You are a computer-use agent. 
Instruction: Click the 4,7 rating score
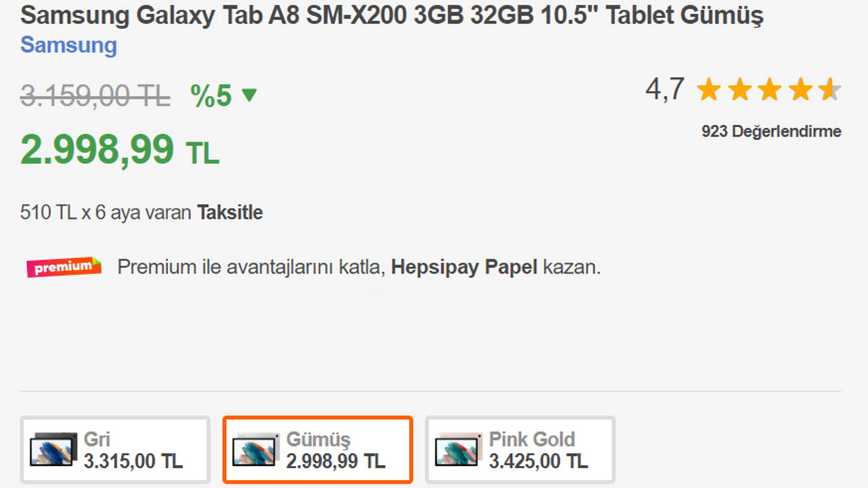click(665, 89)
